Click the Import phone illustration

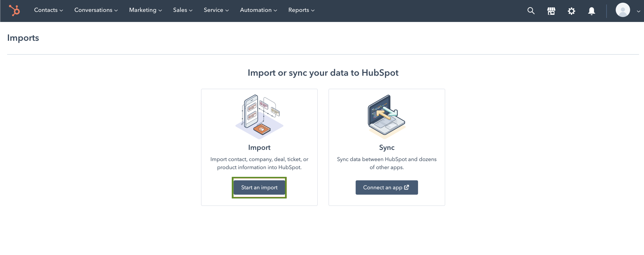tap(259, 117)
